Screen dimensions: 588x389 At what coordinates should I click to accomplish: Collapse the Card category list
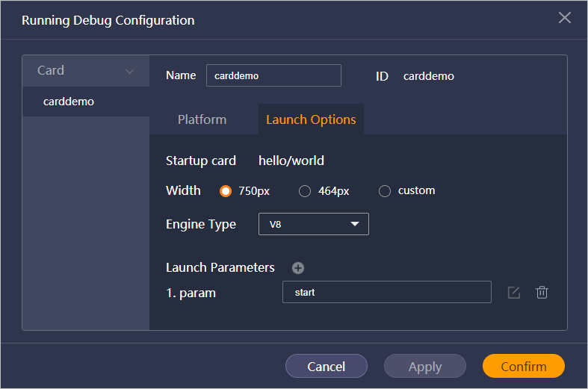point(130,71)
